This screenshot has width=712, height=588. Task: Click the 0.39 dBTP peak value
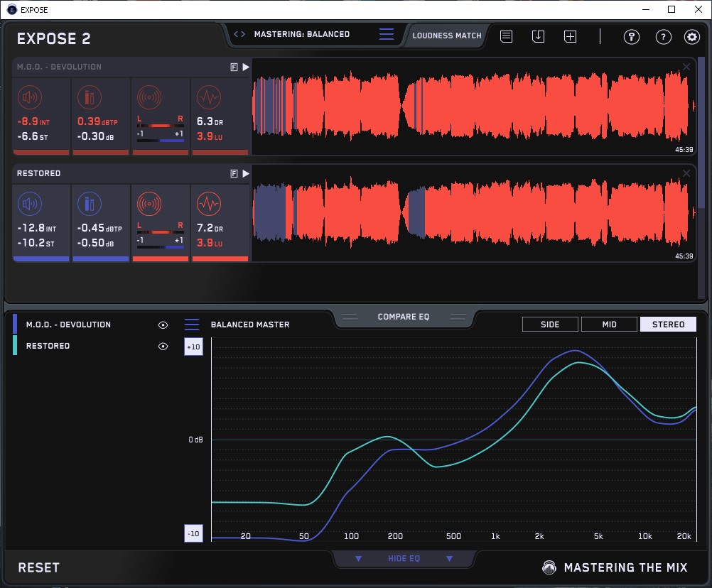point(97,121)
